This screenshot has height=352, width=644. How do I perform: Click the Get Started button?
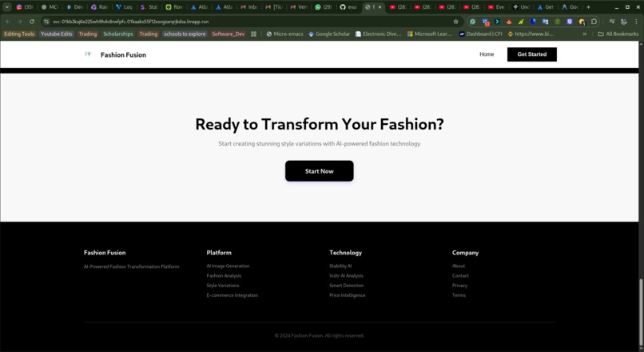(532, 54)
